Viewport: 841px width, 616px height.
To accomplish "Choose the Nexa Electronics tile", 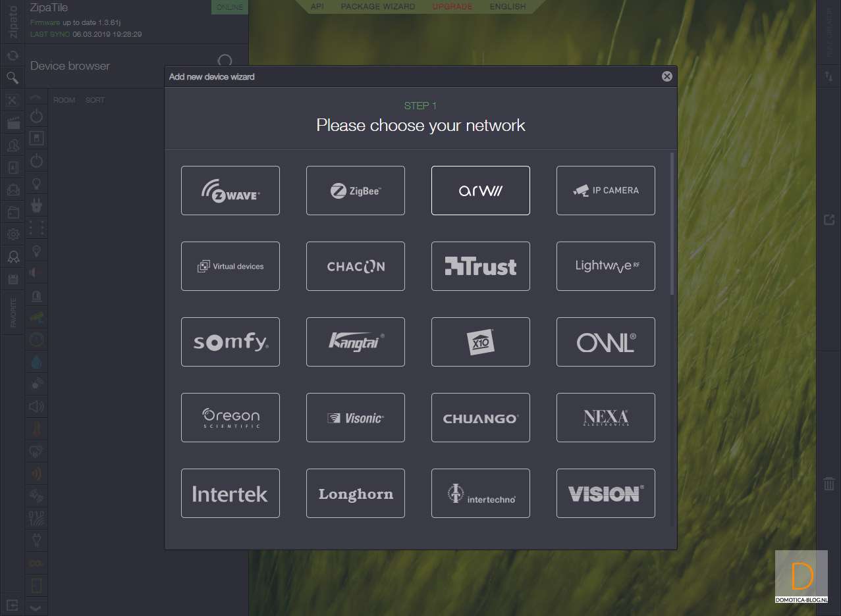I will coord(606,417).
